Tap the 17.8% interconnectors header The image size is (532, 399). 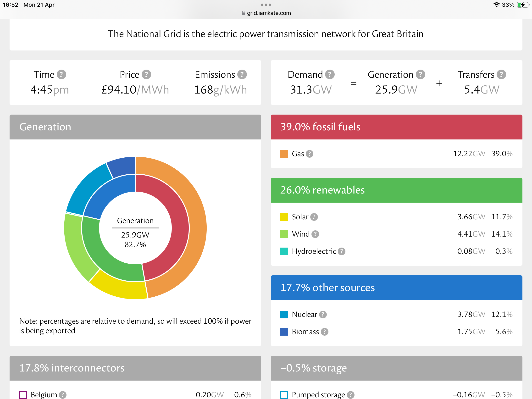(135, 368)
